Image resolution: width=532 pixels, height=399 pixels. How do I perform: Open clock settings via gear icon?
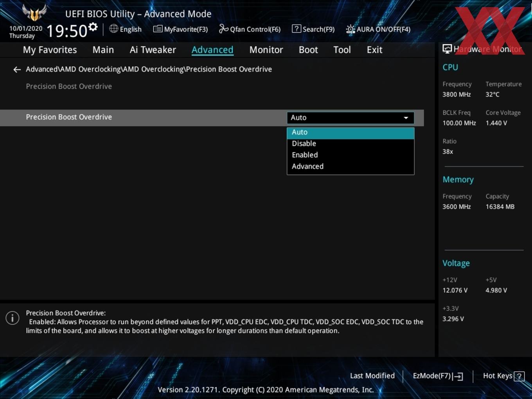point(93,27)
